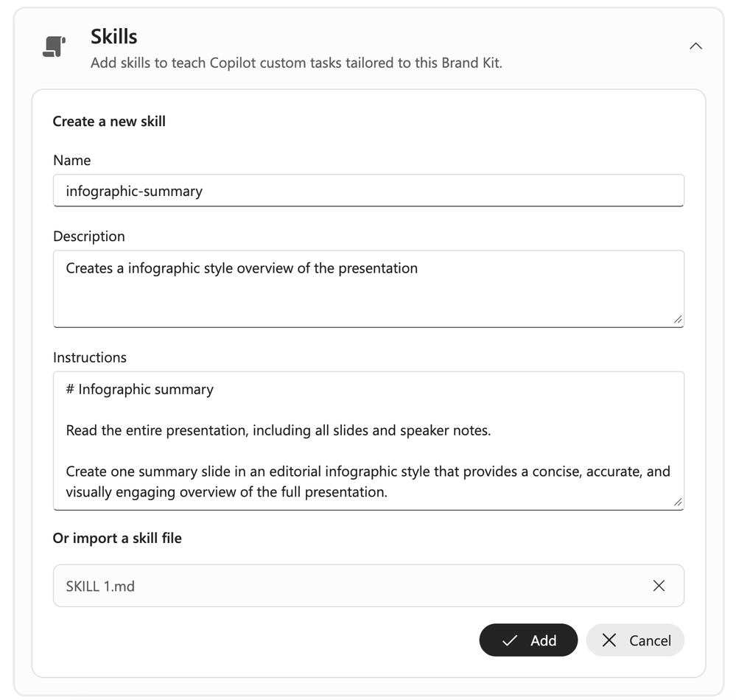The width and height of the screenshot is (736, 700).
Task: Click the Add button label
Action: pos(543,640)
